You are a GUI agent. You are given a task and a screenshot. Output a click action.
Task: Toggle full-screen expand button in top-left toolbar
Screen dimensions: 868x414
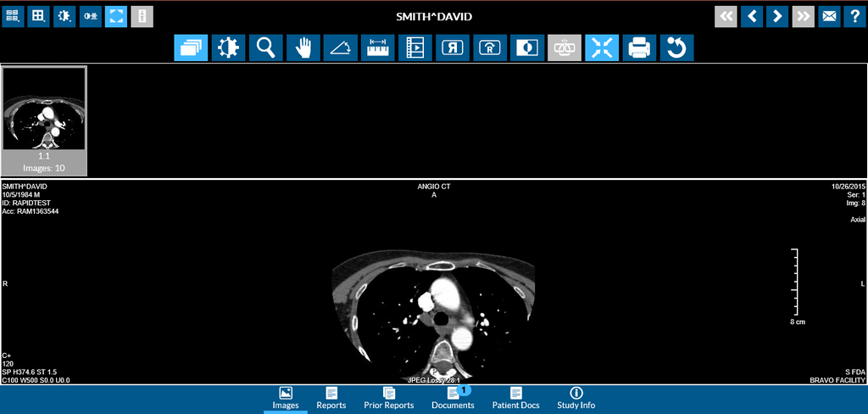116,16
